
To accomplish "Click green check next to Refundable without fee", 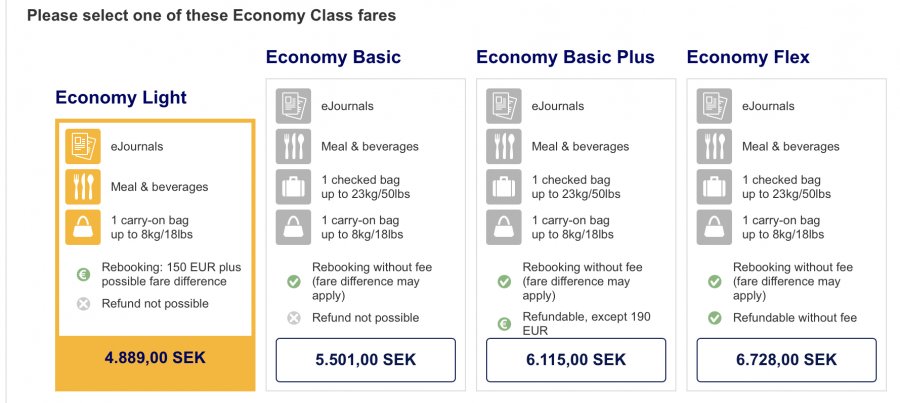I will [x=715, y=318].
